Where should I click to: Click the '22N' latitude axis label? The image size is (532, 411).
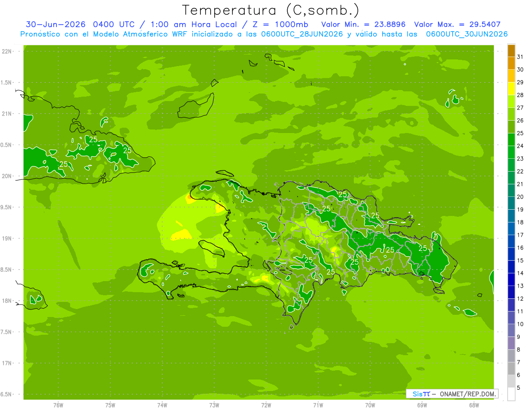tap(7, 51)
